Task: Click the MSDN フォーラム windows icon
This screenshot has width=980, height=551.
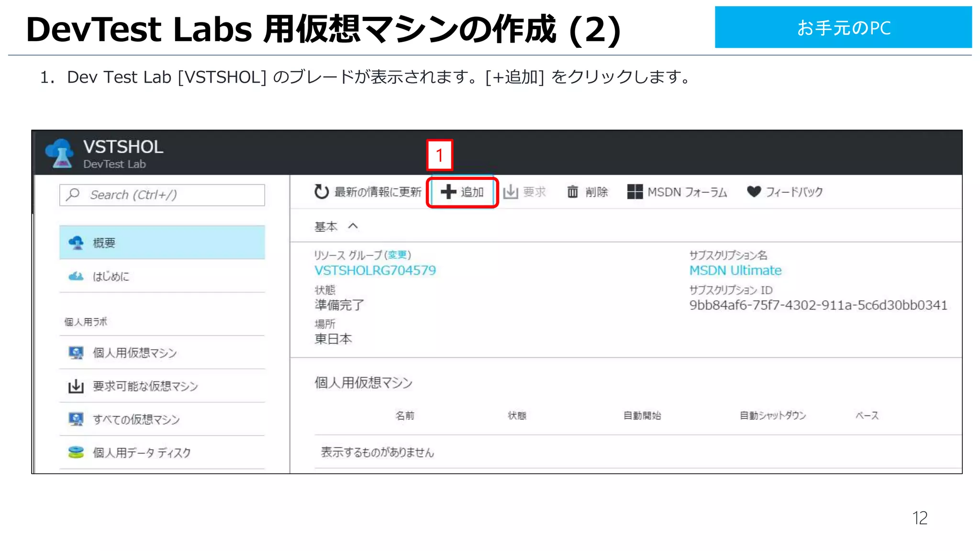Action: click(x=635, y=192)
